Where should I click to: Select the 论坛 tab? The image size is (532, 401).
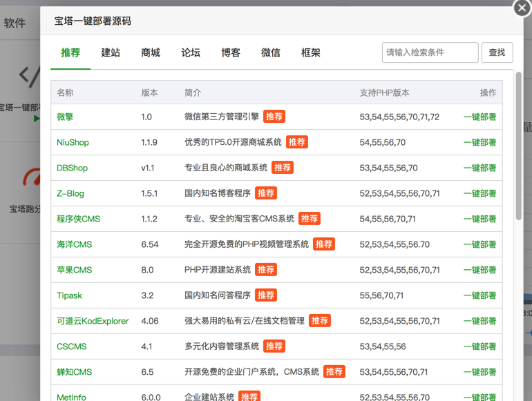[x=191, y=52]
